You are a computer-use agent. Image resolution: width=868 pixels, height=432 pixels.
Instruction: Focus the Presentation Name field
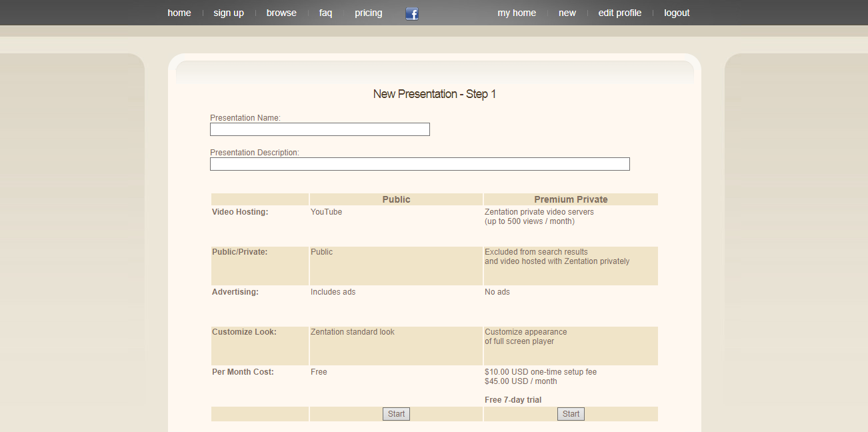tap(320, 129)
